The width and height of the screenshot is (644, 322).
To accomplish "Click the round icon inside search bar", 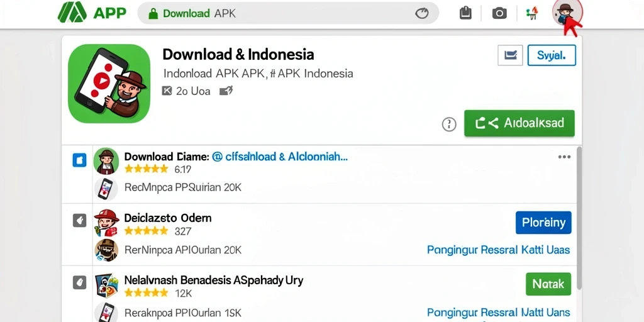I will (x=421, y=14).
